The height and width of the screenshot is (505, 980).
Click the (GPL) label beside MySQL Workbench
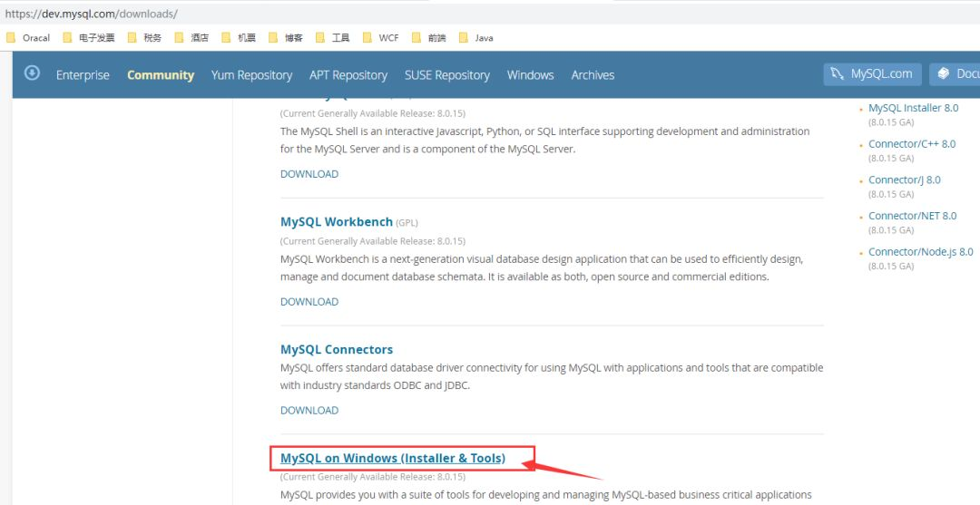coord(407,222)
